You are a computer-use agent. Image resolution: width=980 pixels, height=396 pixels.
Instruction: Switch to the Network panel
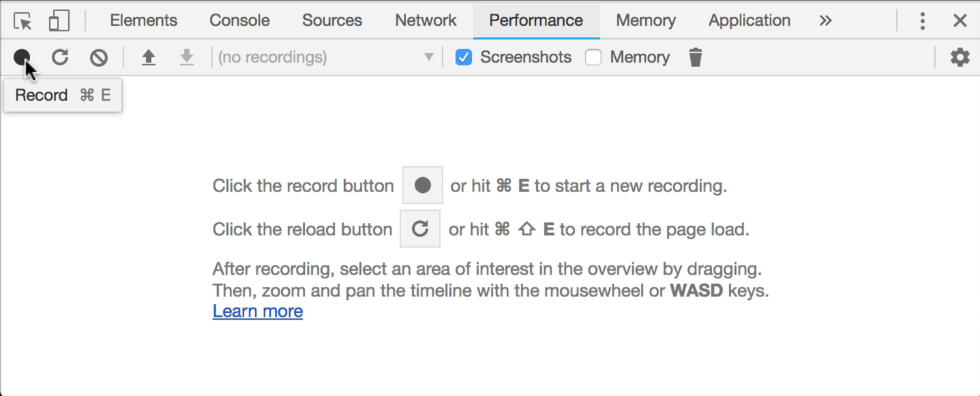click(x=424, y=20)
